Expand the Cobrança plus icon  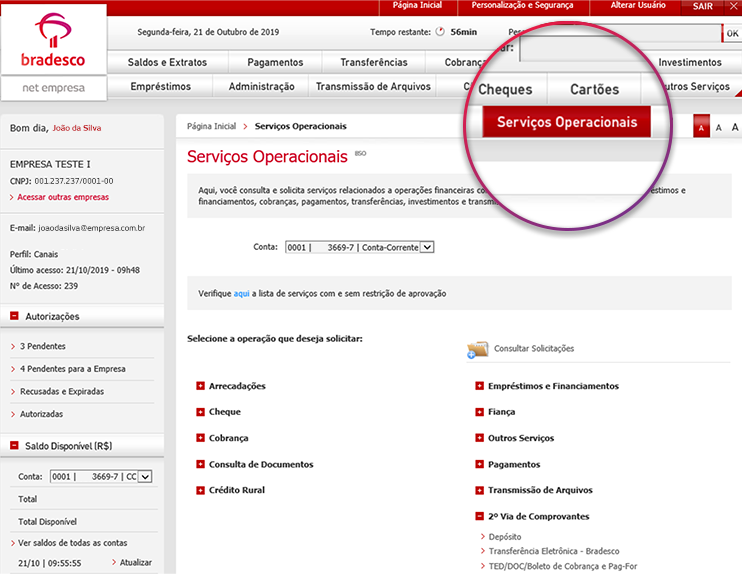[x=200, y=438]
